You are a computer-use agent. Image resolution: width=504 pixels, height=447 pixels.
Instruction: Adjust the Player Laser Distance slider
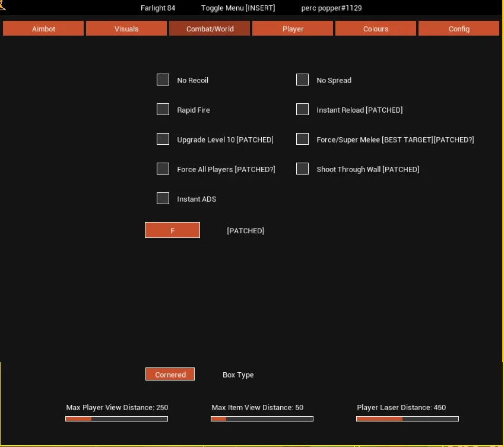407,419
